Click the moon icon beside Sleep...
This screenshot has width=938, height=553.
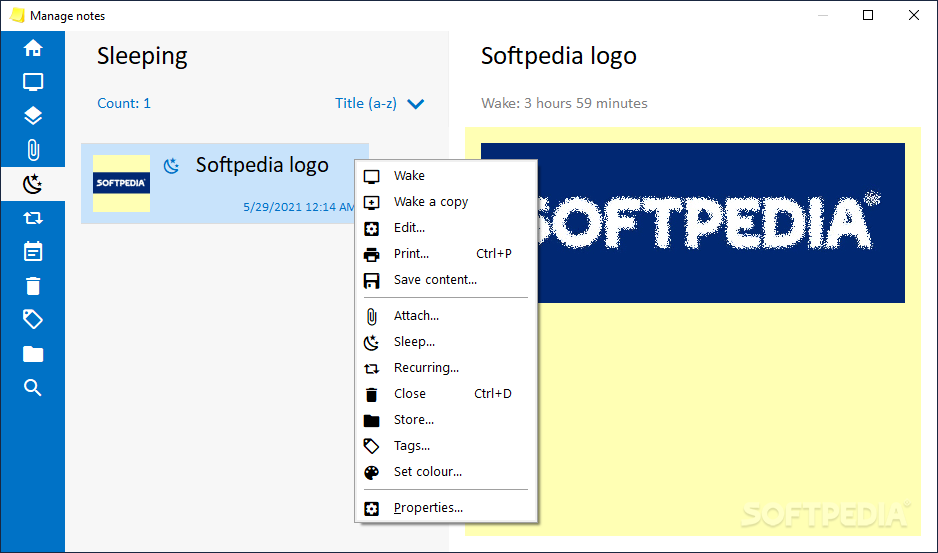371,342
